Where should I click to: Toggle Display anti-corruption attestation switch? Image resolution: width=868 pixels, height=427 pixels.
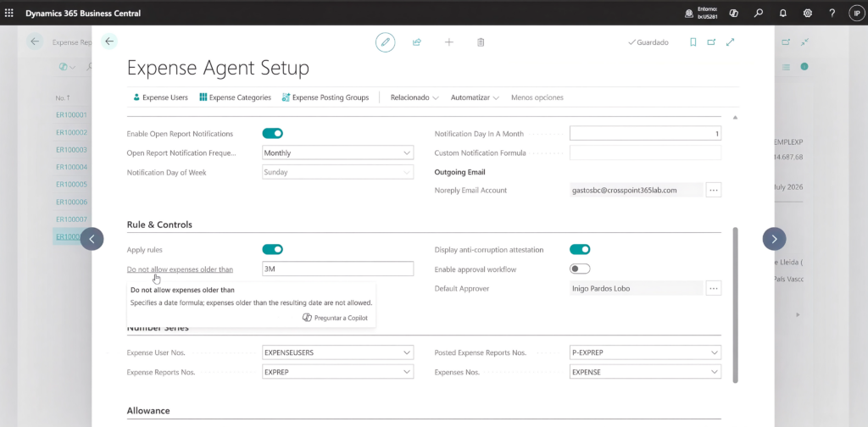point(580,249)
